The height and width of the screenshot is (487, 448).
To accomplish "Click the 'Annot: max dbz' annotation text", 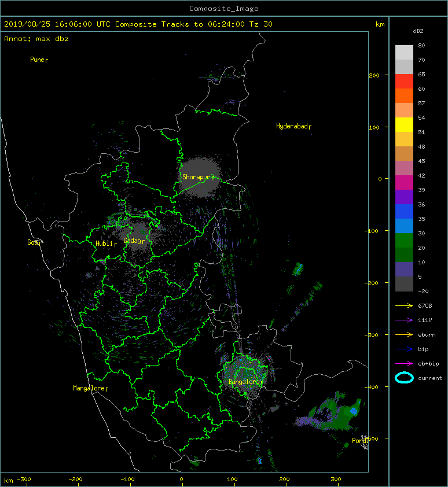I will [x=36, y=39].
